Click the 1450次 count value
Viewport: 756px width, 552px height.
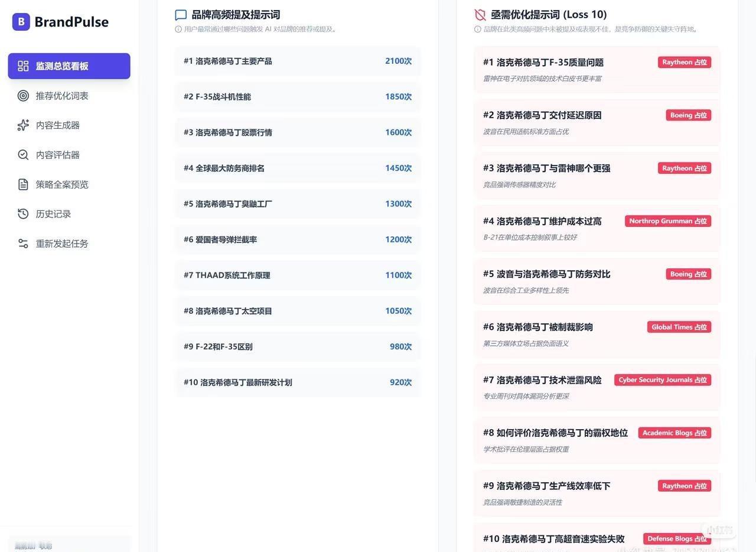pyautogui.click(x=398, y=168)
